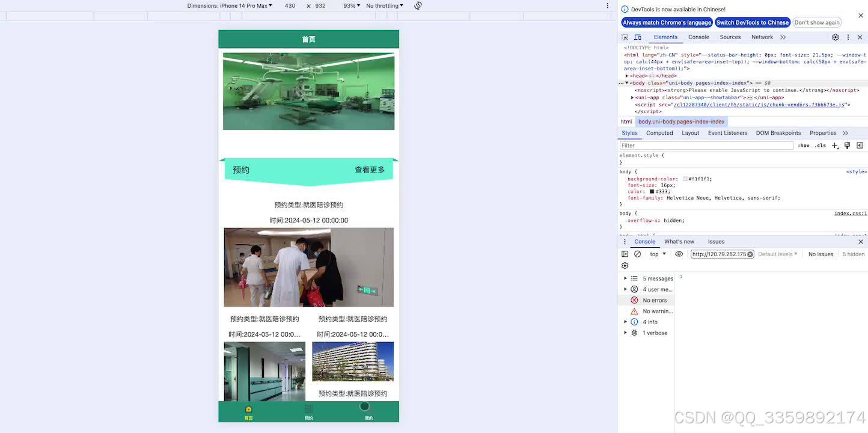Open the Dimensions iPhone 14 Pro Max dropdown
Screen dimensions: 868x433
point(230,5)
